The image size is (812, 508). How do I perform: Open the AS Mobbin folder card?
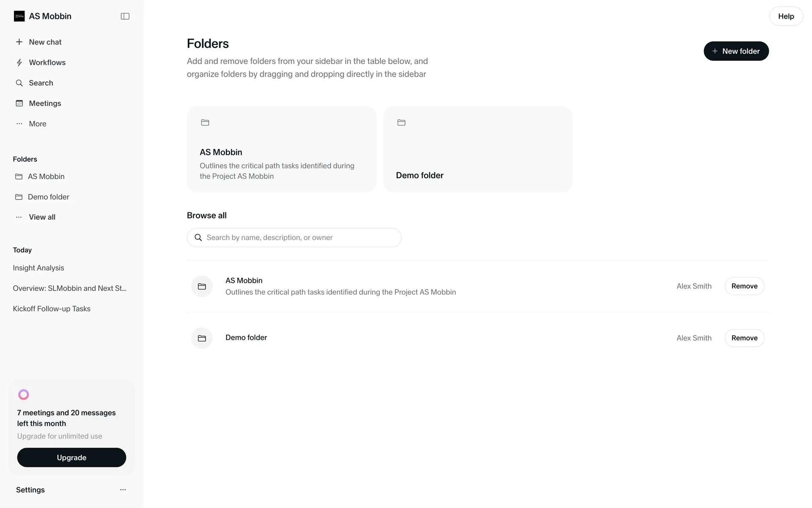coord(282,149)
